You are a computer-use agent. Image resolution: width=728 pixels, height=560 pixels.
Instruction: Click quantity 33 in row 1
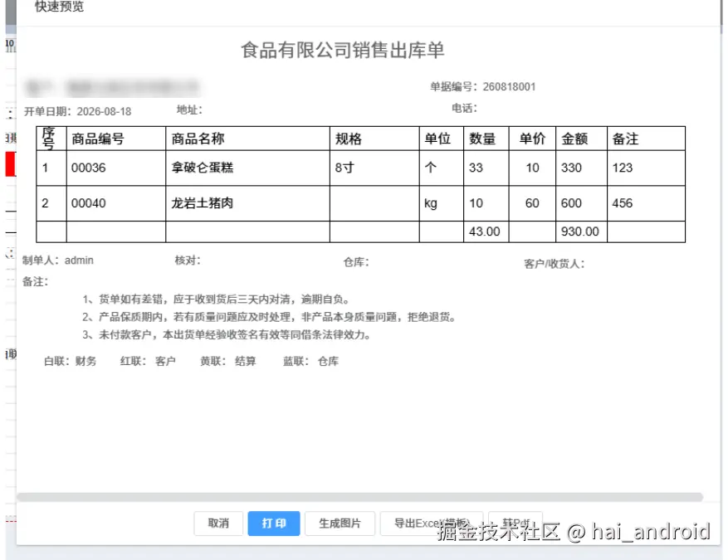[476, 168]
